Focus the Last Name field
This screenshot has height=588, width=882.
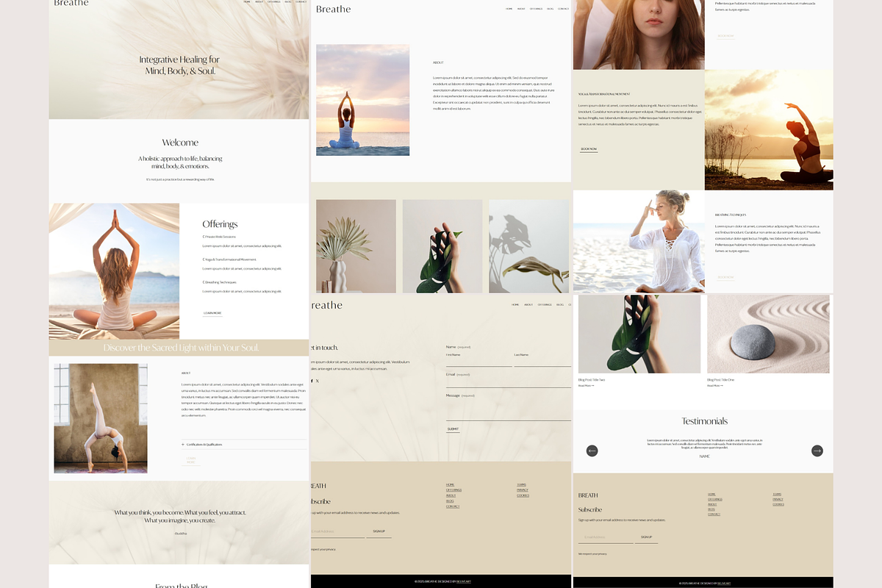(542, 362)
